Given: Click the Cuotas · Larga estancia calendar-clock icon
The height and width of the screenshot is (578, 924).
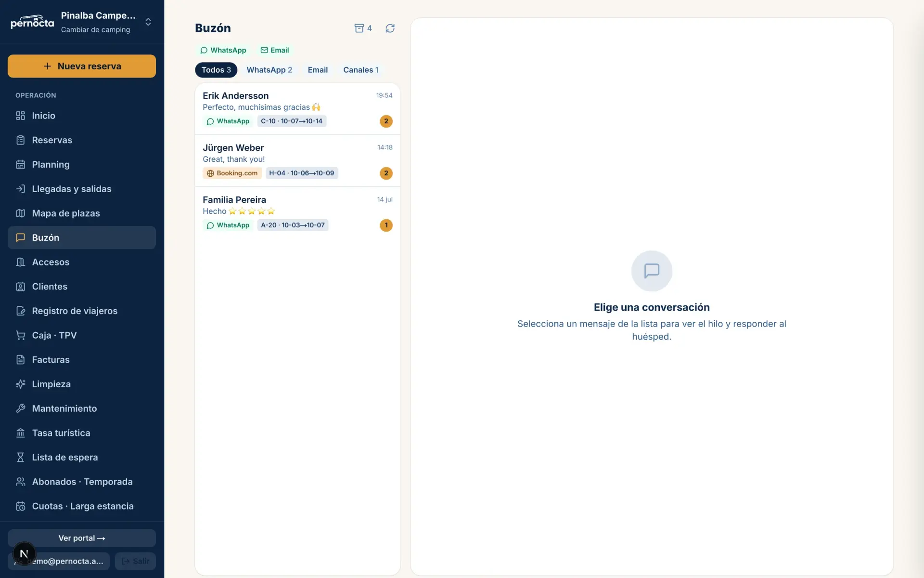Looking at the screenshot, I should 20,506.
